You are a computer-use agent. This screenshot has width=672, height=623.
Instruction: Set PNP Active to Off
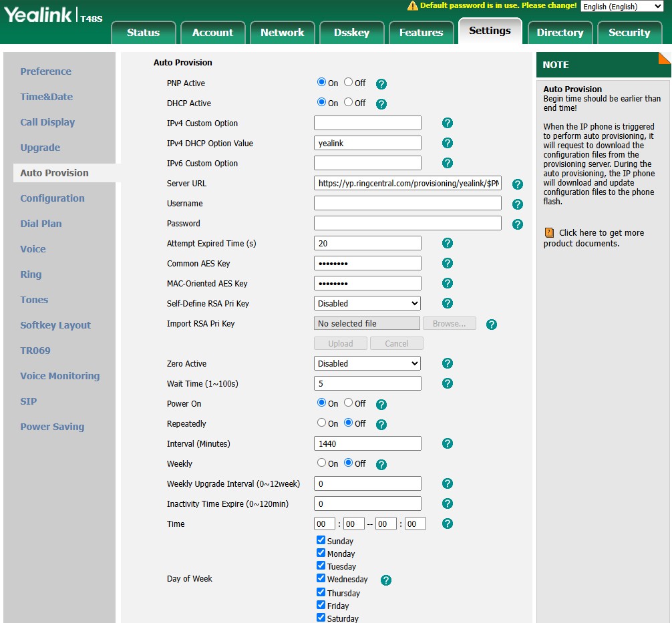click(349, 83)
